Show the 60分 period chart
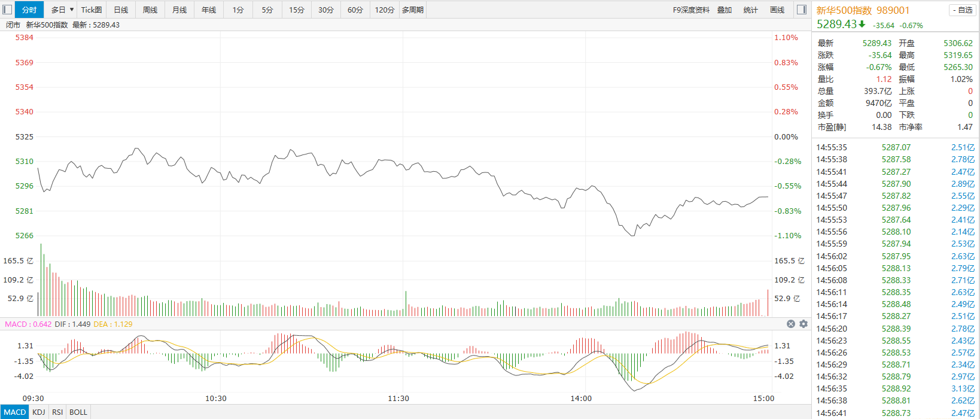The image size is (980, 419). pos(355,10)
